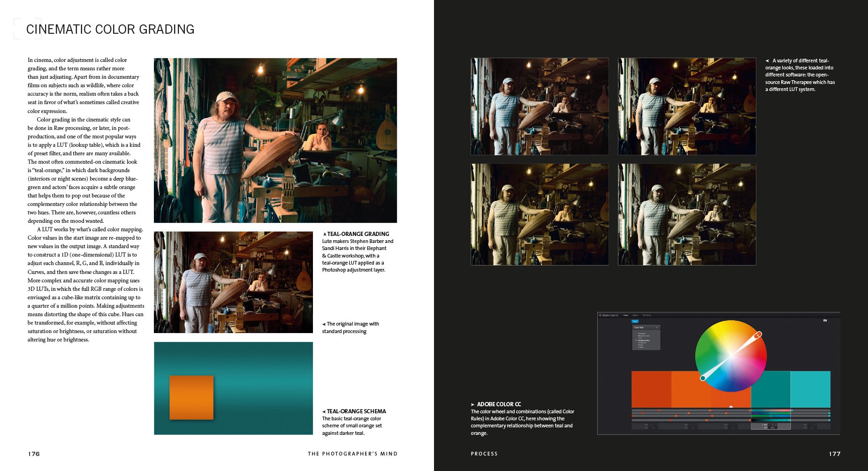Collapse the Color Rule panel with its chevron
Viewport: 868px width, 471px height.
(657, 327)
